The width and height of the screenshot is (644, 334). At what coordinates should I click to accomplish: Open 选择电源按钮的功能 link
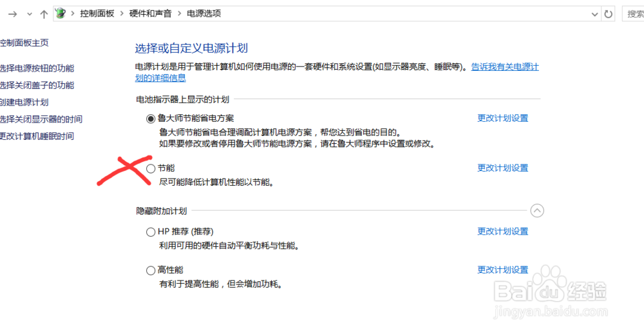[37, 68]
